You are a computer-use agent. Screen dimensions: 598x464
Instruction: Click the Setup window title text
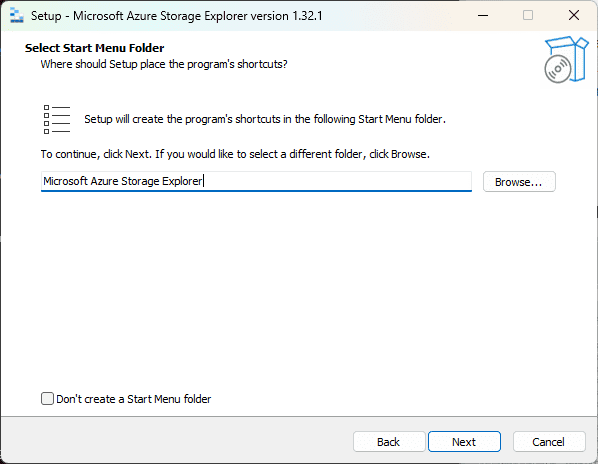tap(177, 16)
